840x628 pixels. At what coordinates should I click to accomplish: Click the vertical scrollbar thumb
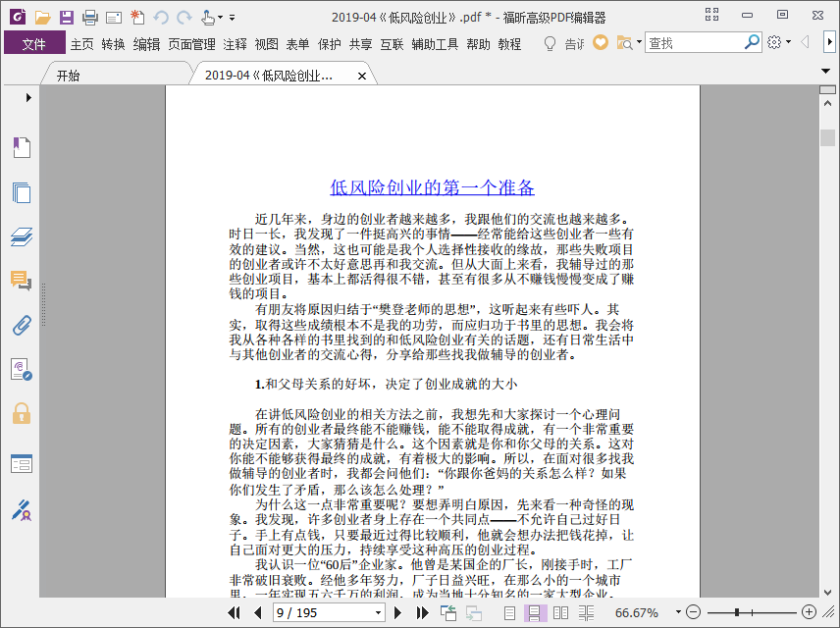[x=827, y=137]
